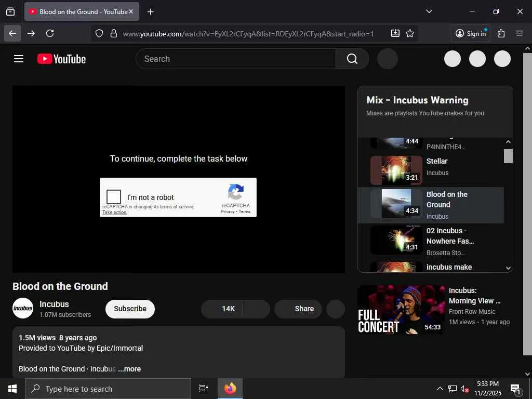Screen dimensions: 532x399
Task: Click Front Row Music channel name
Action: click(x=472, y=312)
